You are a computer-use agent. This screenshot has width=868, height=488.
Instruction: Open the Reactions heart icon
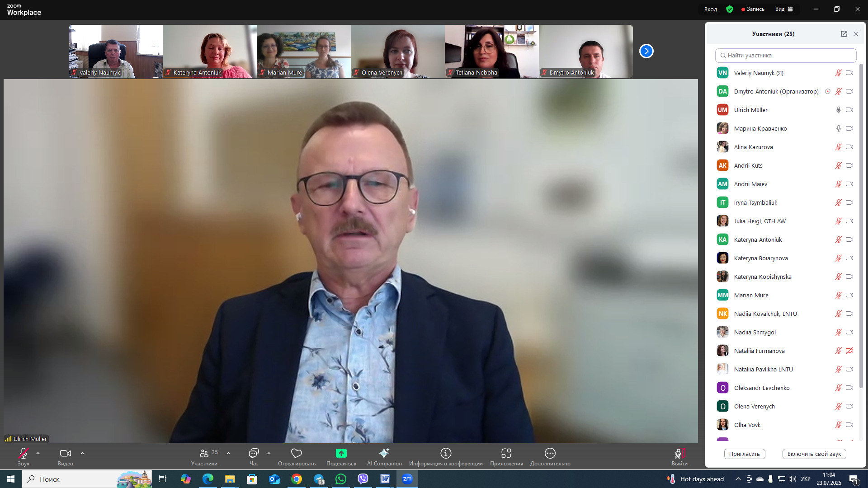tap(297, 453)
